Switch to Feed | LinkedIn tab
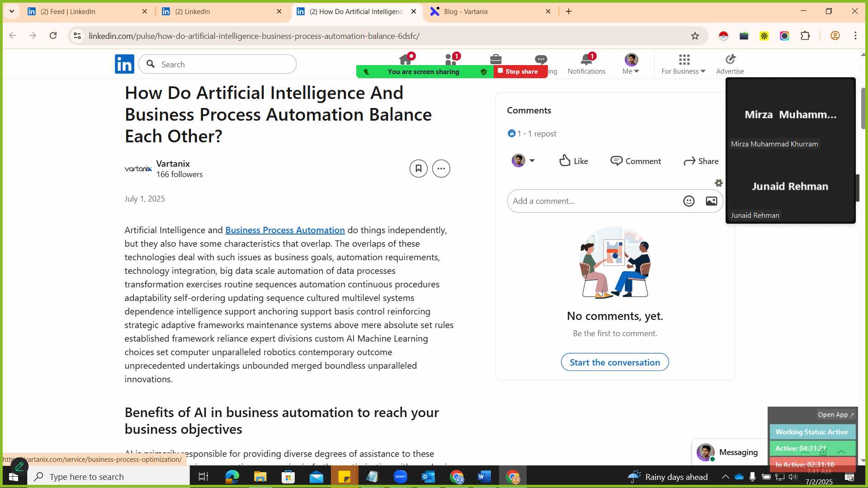This screenshot has height=488, width=868. point(88,11)
